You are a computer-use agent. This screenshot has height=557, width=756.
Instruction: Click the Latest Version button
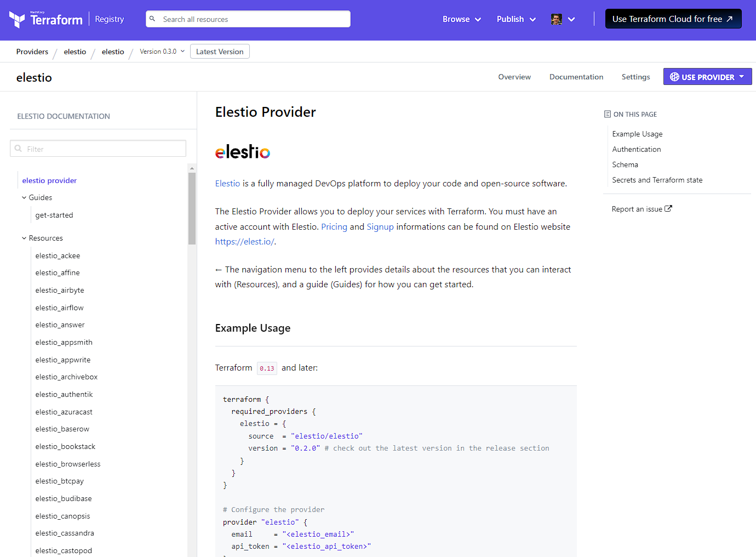[x=220, y=52]
